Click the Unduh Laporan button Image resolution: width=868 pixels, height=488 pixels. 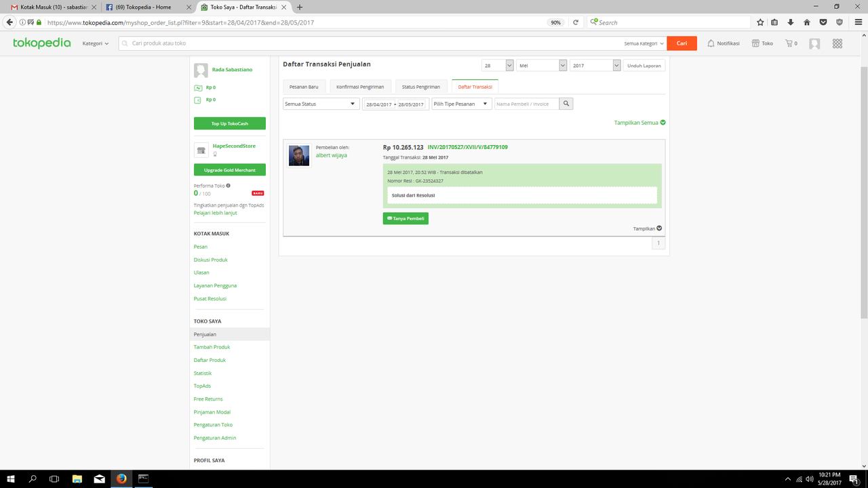click(644, 66)
